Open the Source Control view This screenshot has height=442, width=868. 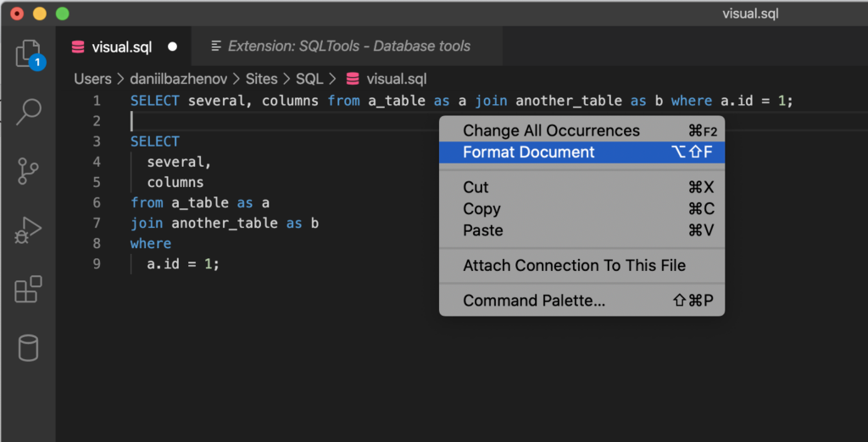[28, 171]
